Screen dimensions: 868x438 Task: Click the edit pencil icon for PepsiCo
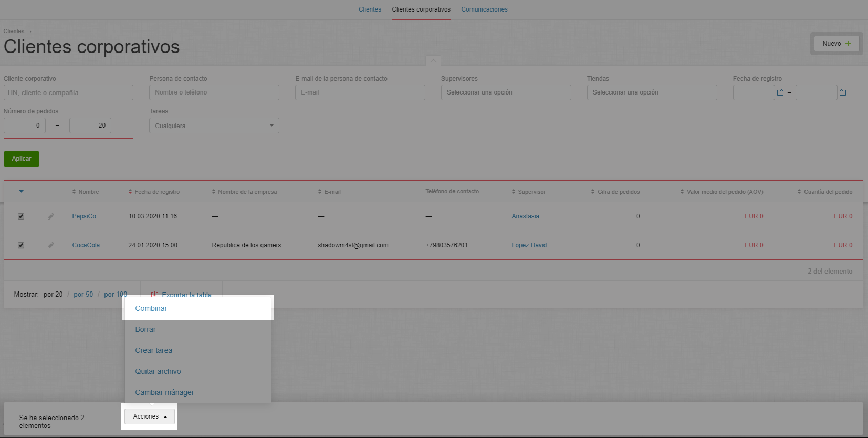pos(51,216)
